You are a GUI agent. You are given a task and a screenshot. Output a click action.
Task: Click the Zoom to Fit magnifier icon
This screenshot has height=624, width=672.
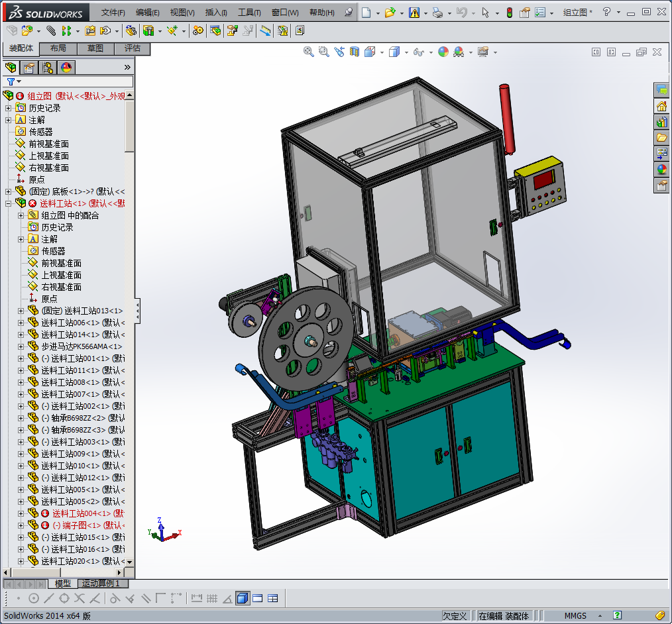[x=308, y=52]
